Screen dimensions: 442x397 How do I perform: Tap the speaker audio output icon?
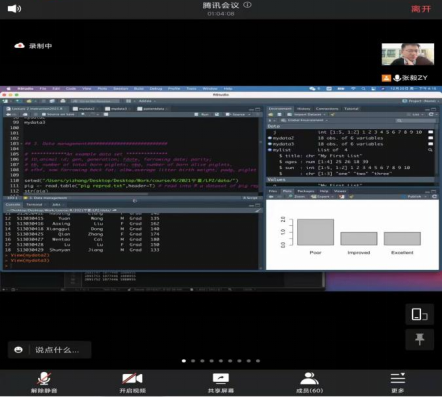[14, 8]
